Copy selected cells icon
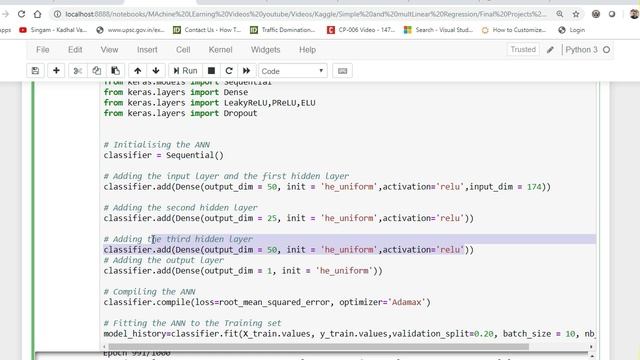This screenshot has height=360, width=640. (96, 71)
